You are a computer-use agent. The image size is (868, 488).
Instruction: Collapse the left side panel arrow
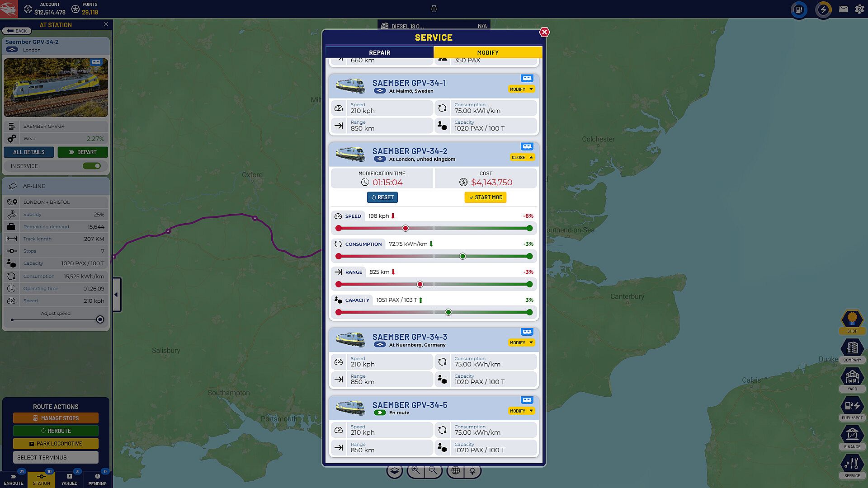pos(116,295)
